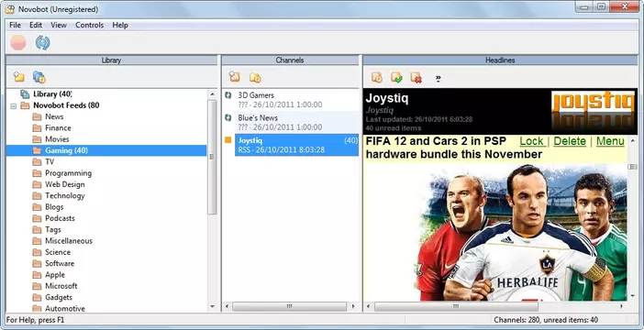The width and height of the screenshot is (644, 330).
Task: Click the Library root icon in tree
Action: click(x=25, y=94)
